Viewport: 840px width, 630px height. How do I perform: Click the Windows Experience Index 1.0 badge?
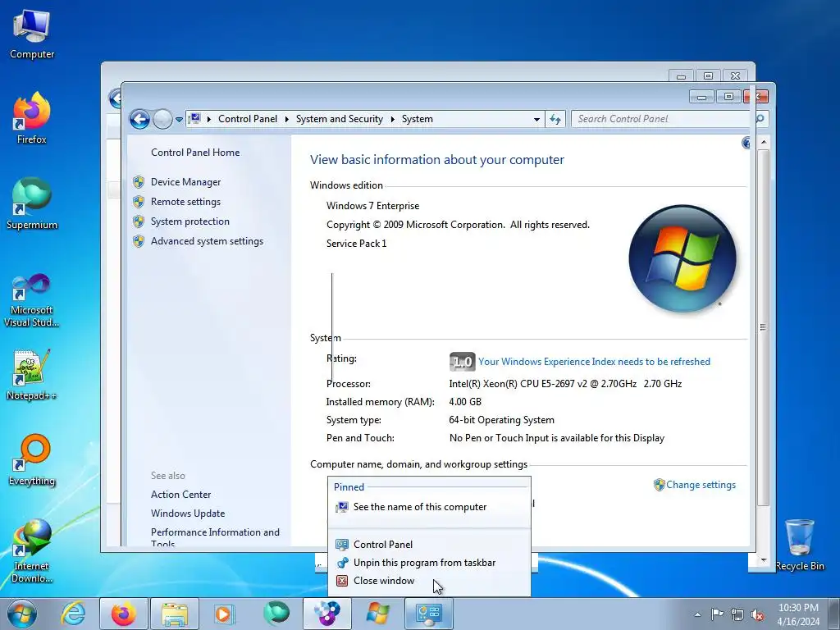[x=462, y=362]
